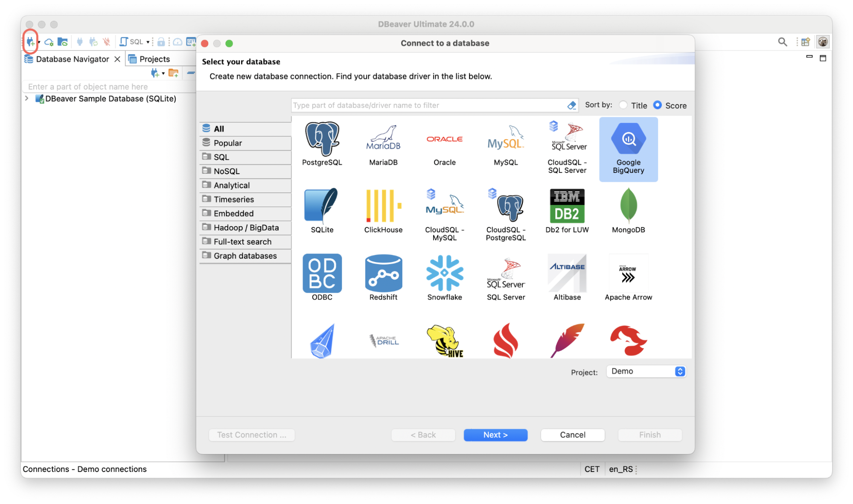
Task: Switch to the Projects tab
Action: (x=154, y=59)
